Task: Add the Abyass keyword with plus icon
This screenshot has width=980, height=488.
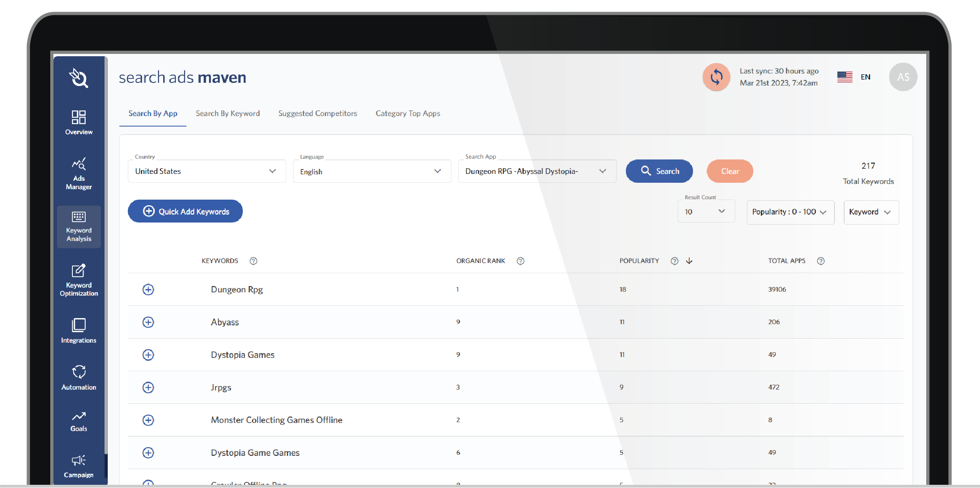Action: (148, 322)
